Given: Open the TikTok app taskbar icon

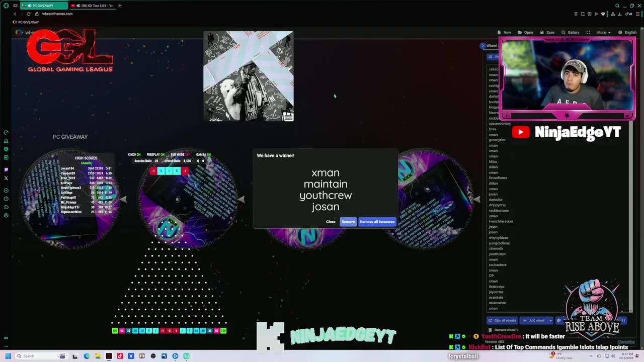Looking at the screenshot, I should point(120,356).
